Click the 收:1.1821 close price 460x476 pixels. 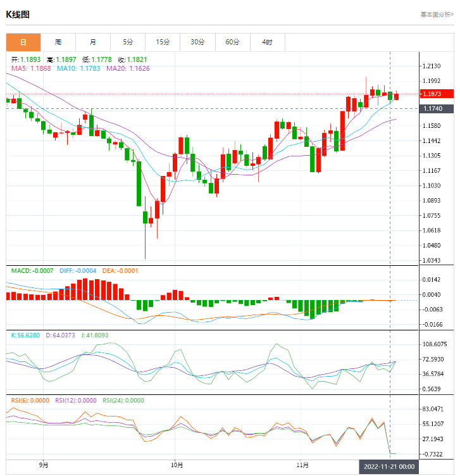pos(133,59)
